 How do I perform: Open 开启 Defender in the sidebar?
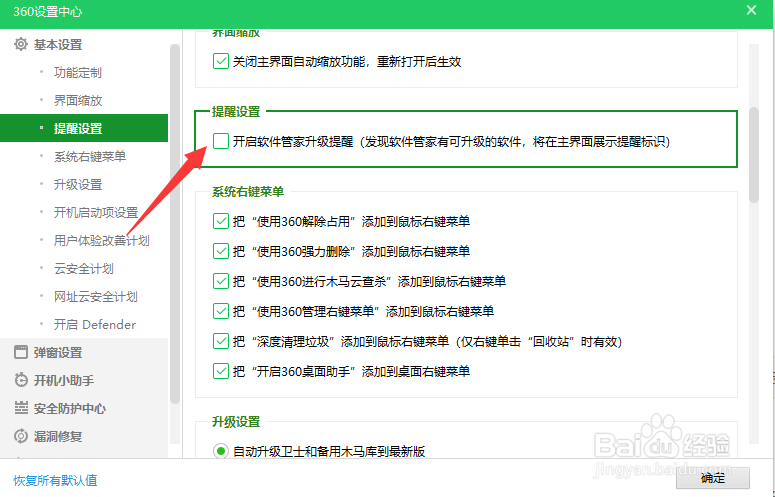(x=94, y=325)
